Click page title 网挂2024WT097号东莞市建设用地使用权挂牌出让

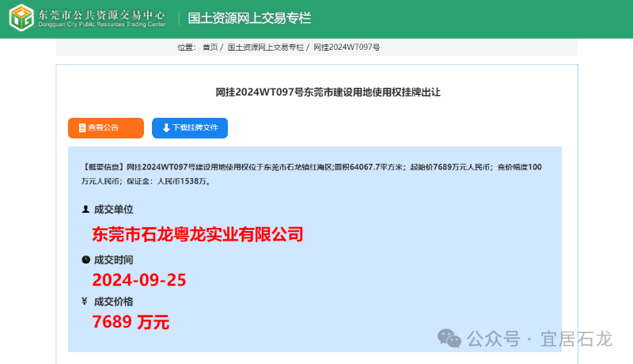(x=328, y=93)
